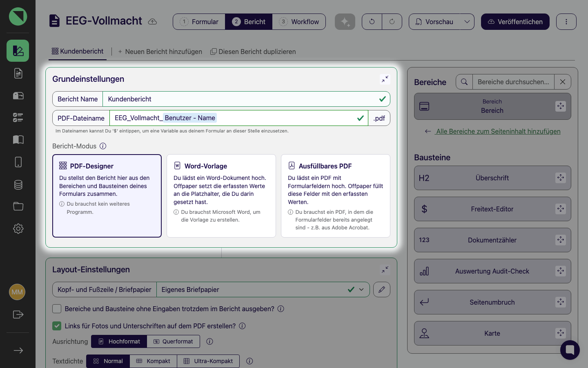Go to step 2 Bericht
The height and width of the screenshot is (368, 588).
pyautogui.click(x=249, y=22)
